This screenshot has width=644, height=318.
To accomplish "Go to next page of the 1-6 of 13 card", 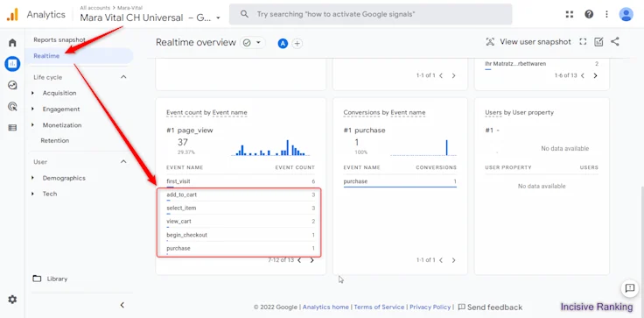I will pos(595,75).
